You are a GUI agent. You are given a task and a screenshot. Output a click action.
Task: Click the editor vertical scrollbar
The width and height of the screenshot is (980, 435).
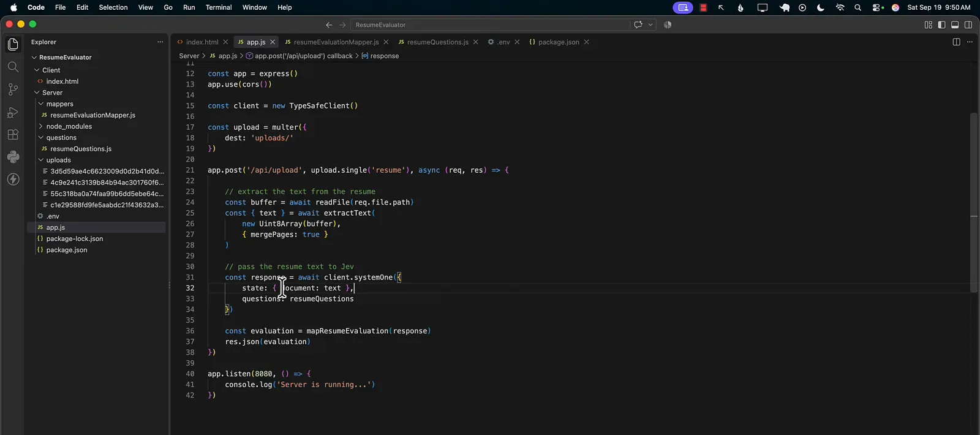pos(973,203)
